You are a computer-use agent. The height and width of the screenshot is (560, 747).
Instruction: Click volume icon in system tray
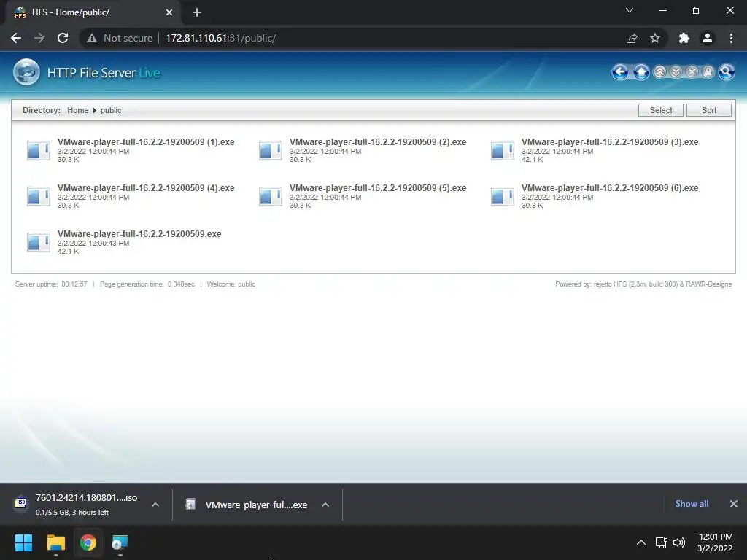[679, 542]
